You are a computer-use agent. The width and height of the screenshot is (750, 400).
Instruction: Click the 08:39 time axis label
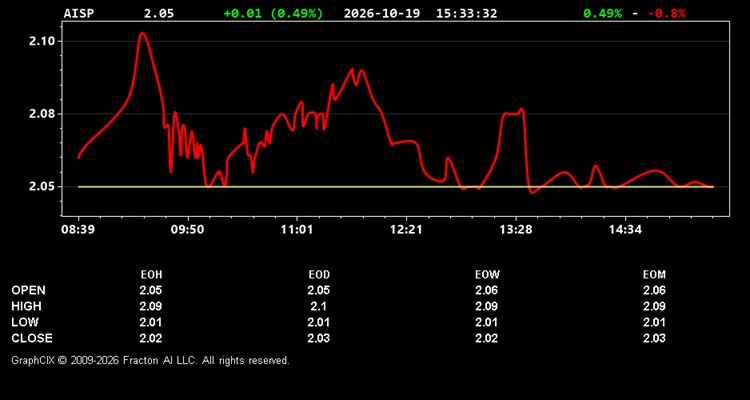click(x=77, y=229)
